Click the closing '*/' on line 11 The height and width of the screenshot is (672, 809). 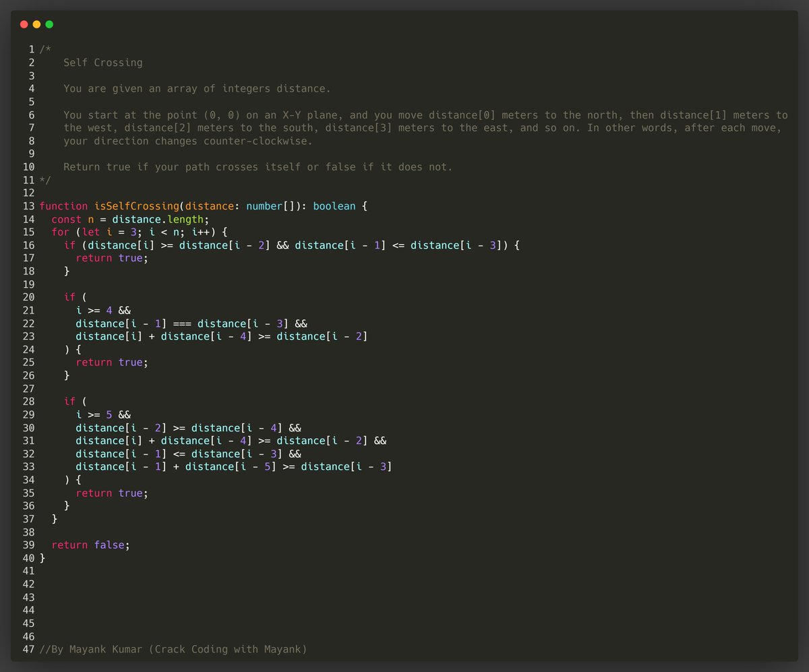[45, 180]
